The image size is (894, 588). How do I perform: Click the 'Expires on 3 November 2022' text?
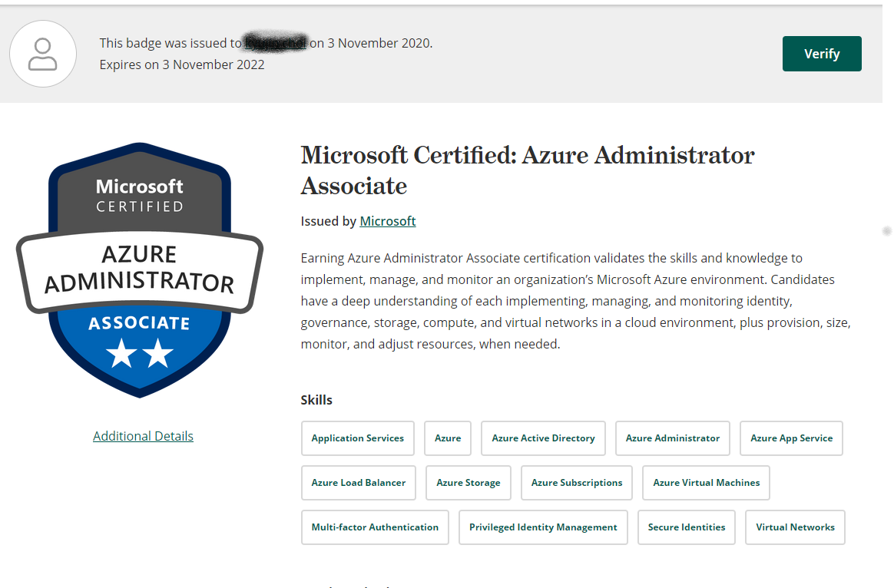[x=182, y=64]
